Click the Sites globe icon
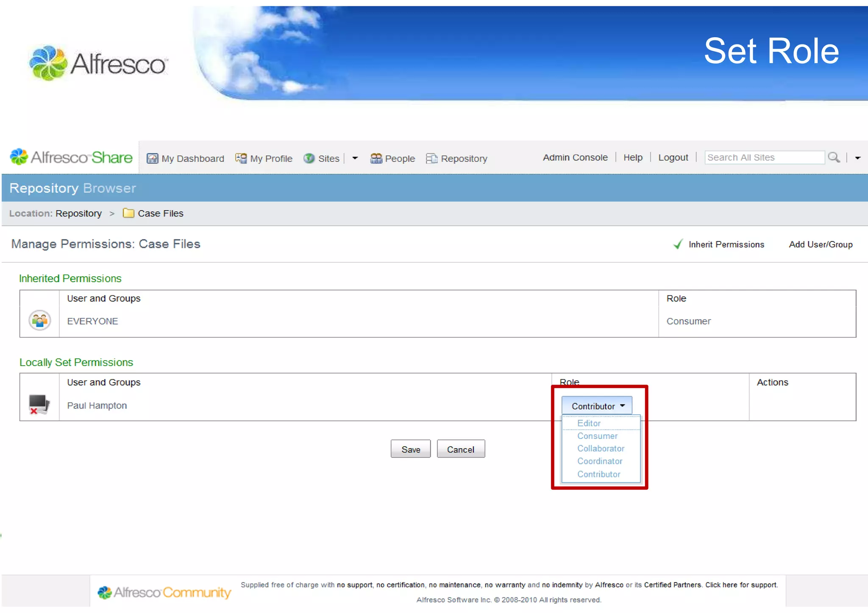 click(x=309, y=158)
